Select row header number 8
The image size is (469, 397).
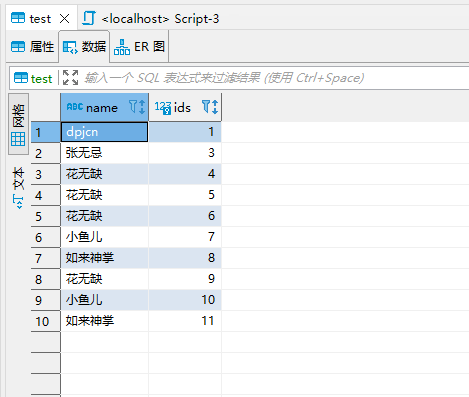[x=46, y=279]
